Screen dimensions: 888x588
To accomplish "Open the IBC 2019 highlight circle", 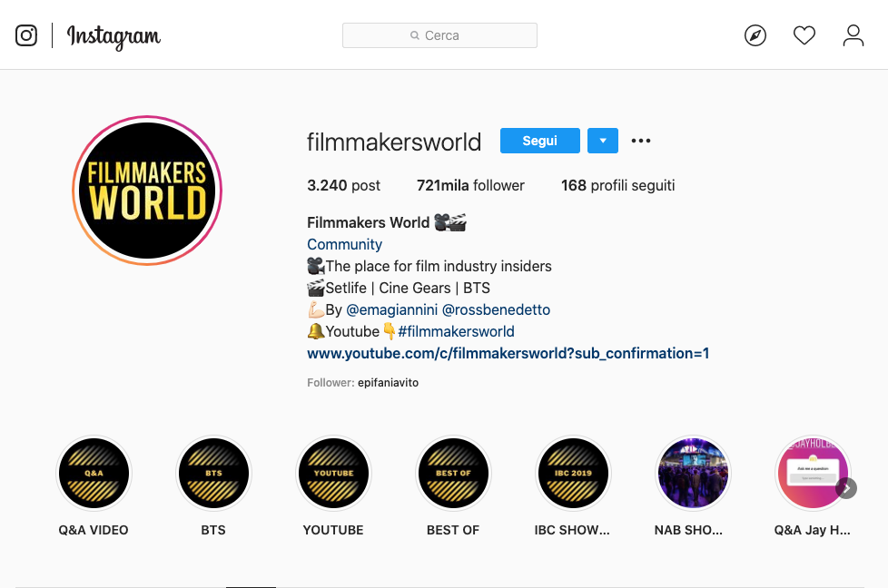I will point(573,473).
